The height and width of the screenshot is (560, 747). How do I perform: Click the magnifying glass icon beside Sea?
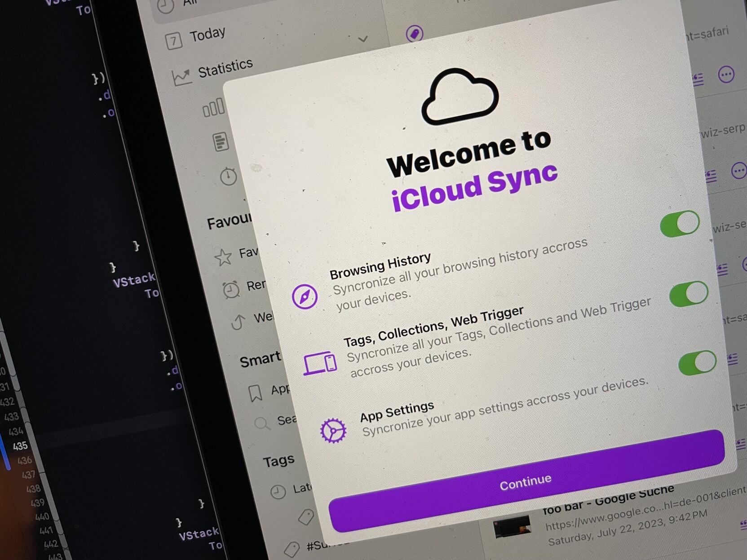pyautogui.click(x=262, y=423)
